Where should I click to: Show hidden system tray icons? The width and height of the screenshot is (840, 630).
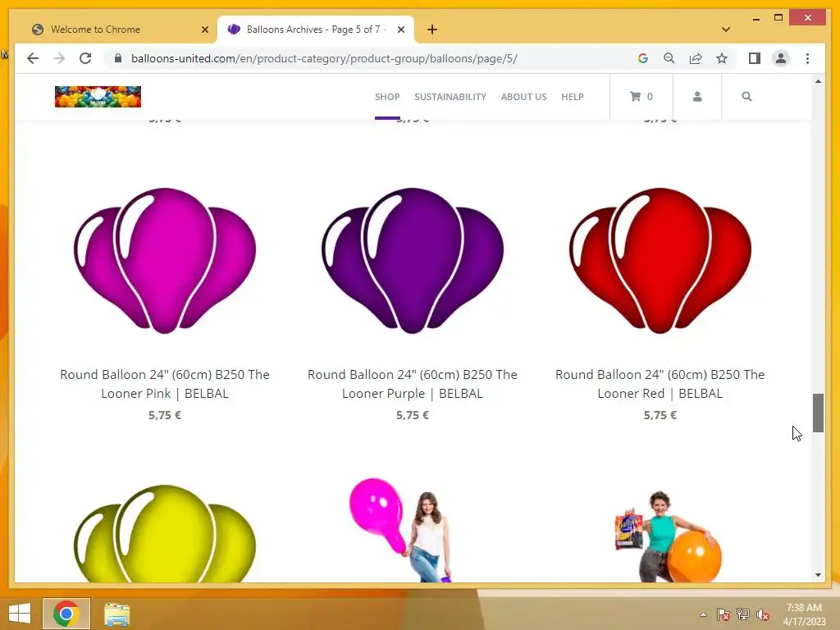pos(703,614)
